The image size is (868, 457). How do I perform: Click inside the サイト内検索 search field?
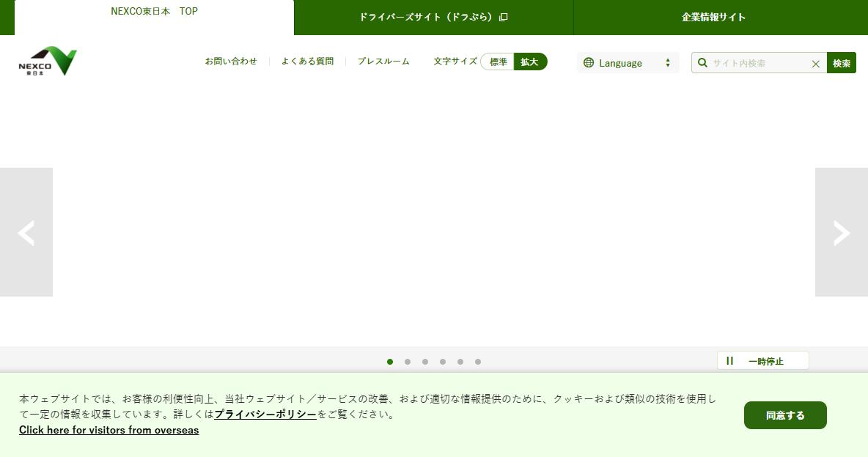click(759, 63)
